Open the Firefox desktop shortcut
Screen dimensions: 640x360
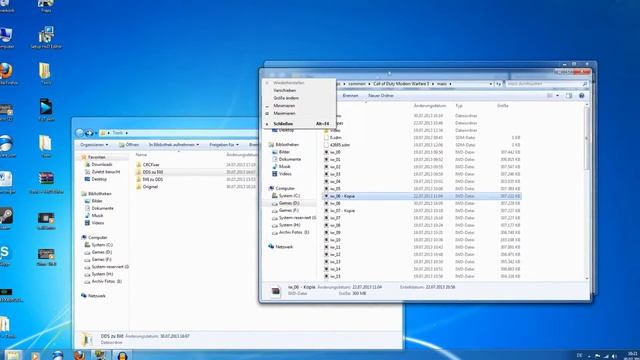point(6,73)
